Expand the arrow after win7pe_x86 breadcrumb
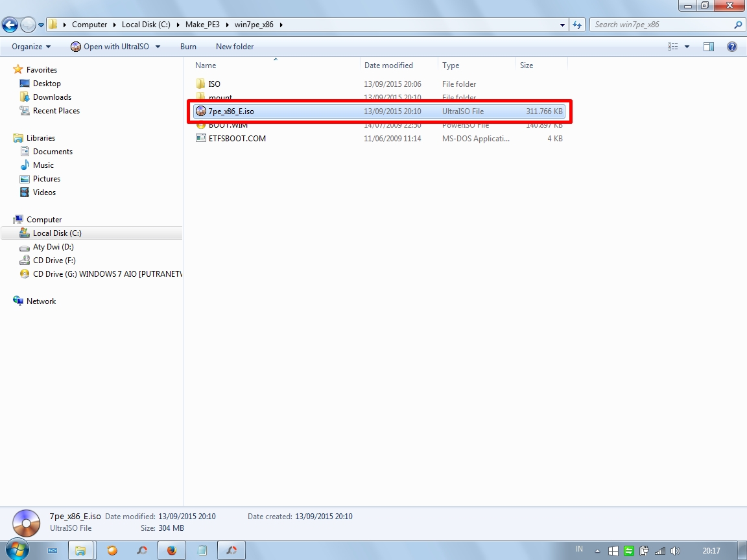This screenshot has width=747, height=560. tap(281, 25)
